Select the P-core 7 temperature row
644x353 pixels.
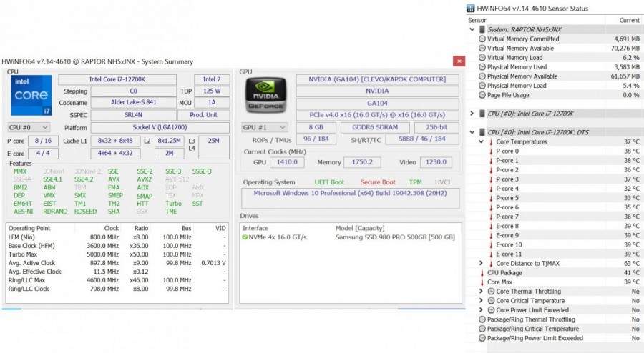[555, 217]
